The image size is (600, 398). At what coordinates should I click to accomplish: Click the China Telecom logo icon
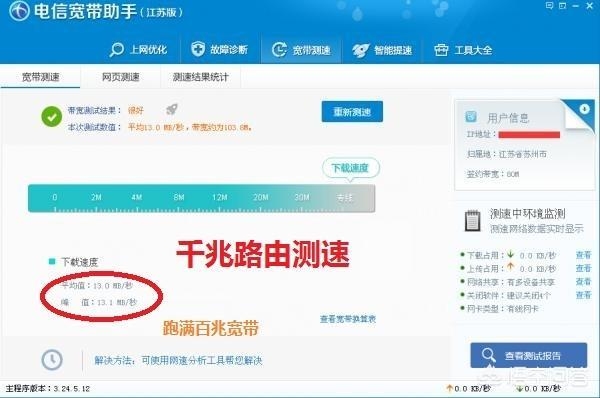click(x=18, y=11)
